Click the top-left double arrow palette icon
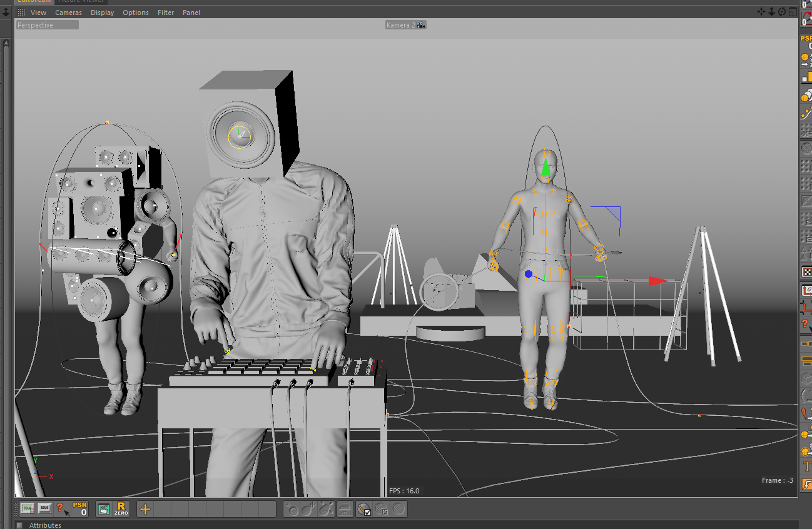 6,12
